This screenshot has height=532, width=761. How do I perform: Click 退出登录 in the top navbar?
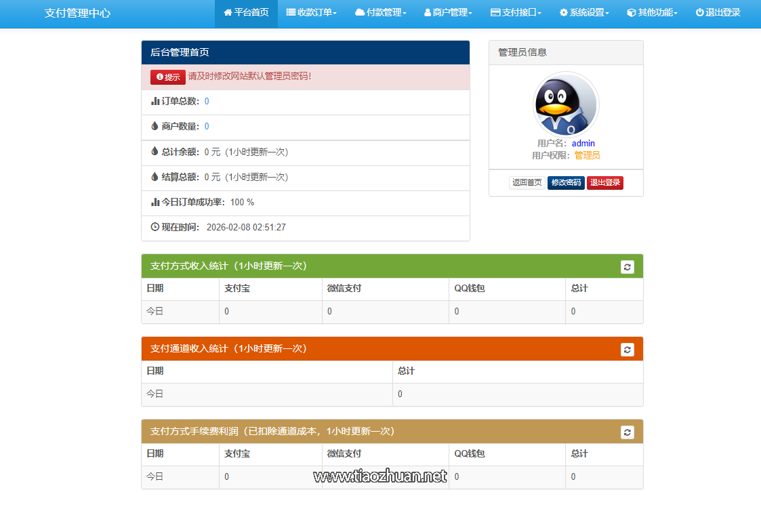click(718, 12)
